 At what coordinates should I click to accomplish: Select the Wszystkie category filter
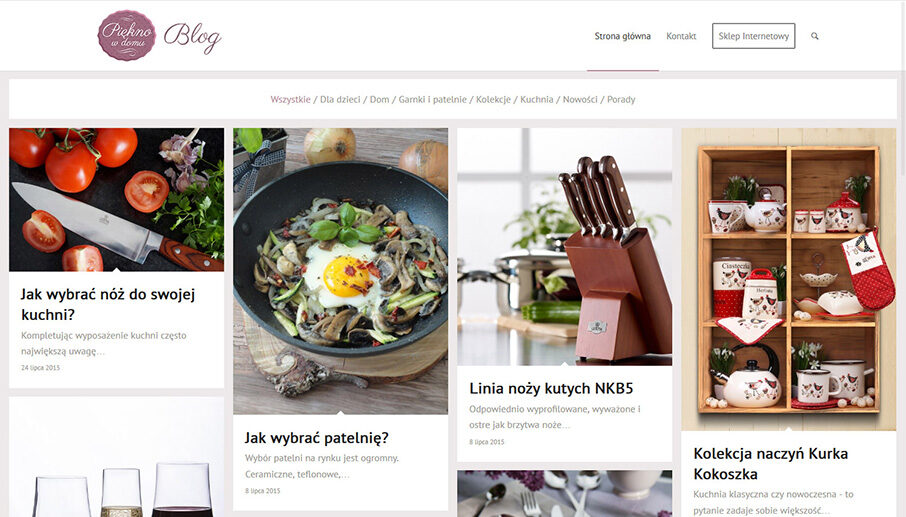tap(290, 99)
